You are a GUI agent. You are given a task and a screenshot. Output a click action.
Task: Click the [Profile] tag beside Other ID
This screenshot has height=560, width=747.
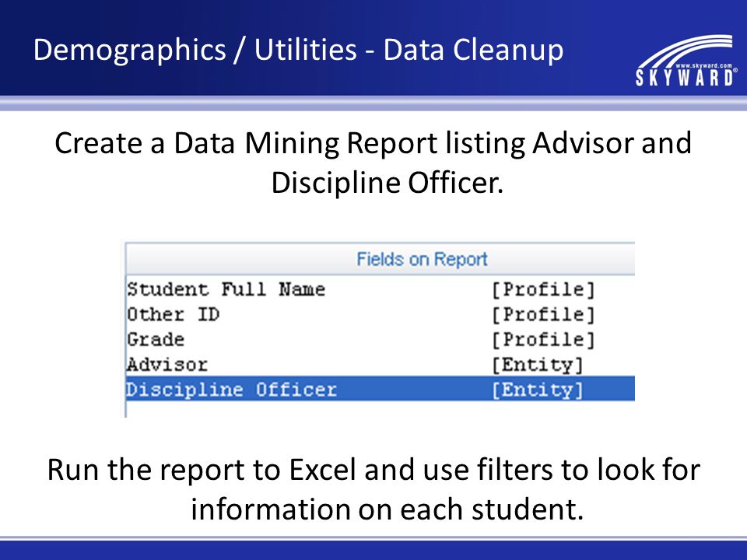pyautogui.click(x=544, y=315)
